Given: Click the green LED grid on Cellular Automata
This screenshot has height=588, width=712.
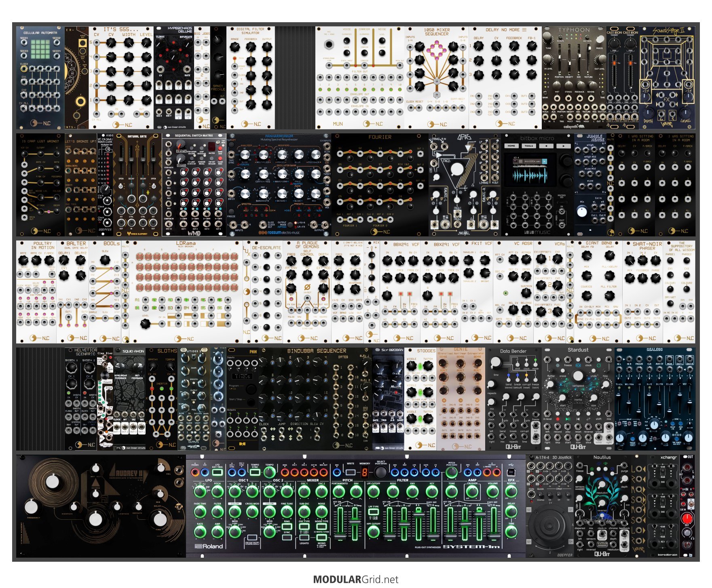Looking at the screenshot, I should pyautogui.click(x=40, y=48).
